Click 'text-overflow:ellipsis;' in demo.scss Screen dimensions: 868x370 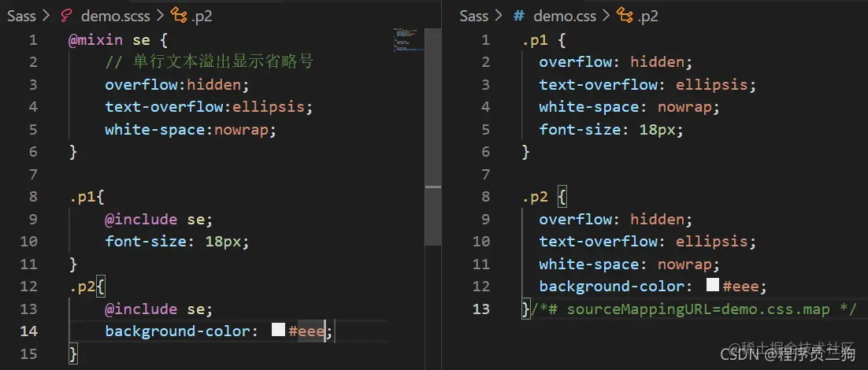[210, 107]
